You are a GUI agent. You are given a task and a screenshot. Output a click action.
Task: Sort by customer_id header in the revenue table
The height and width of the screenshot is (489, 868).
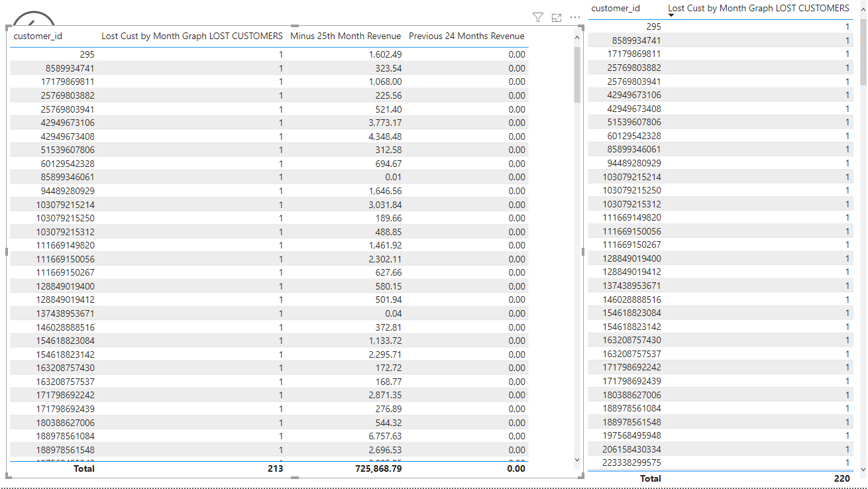[38, 36]
